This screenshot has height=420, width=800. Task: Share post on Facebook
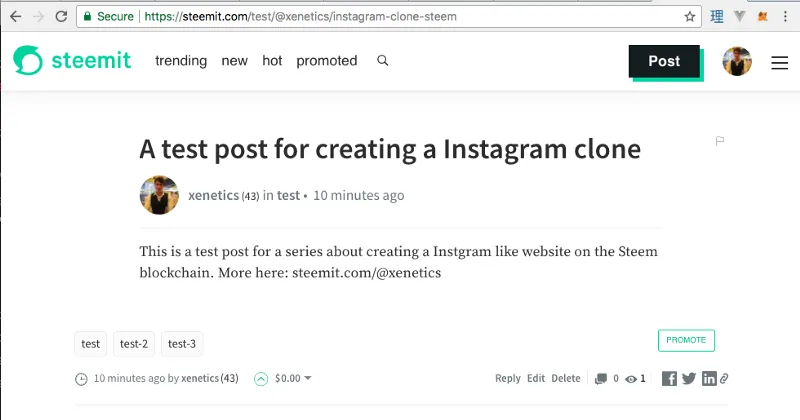pyautogui.click(x=669, y=378)
